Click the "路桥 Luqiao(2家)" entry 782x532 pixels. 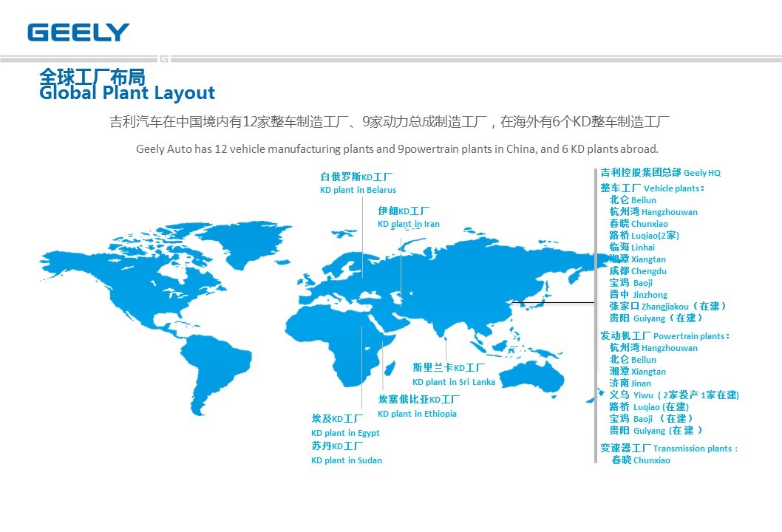[x=645, y=236]
